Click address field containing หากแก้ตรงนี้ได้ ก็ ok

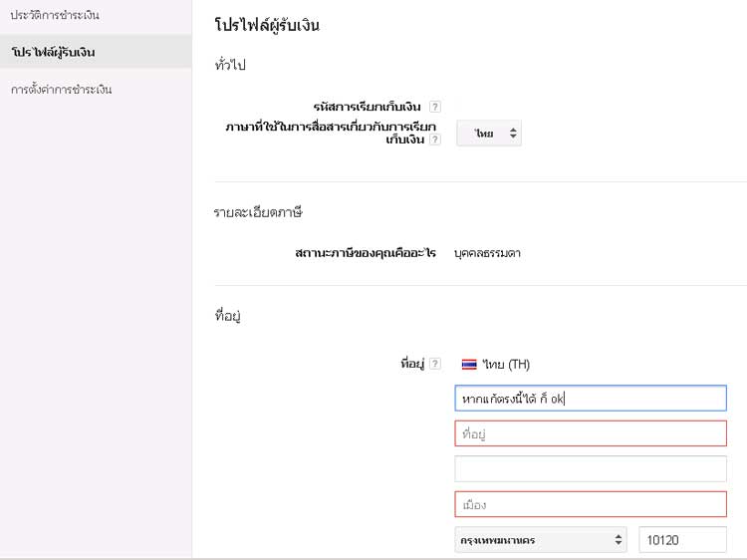pos(590,399)
